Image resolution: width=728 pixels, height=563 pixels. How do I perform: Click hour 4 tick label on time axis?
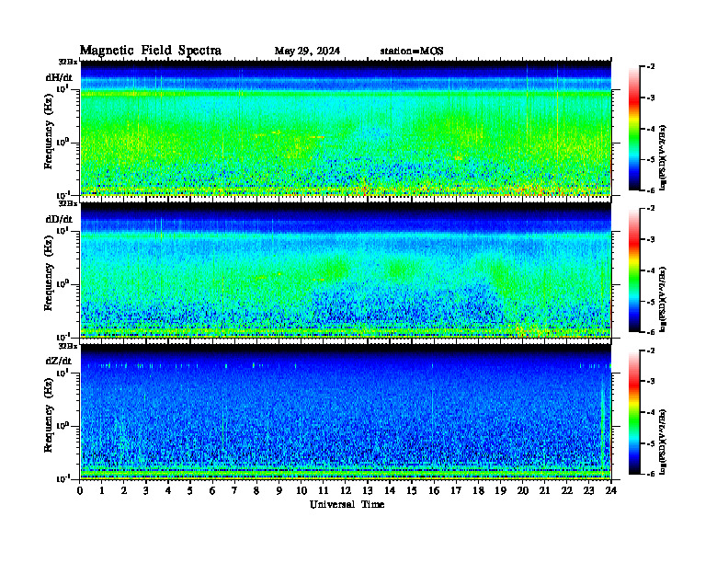pyautogui.click(x=168, y=491)
